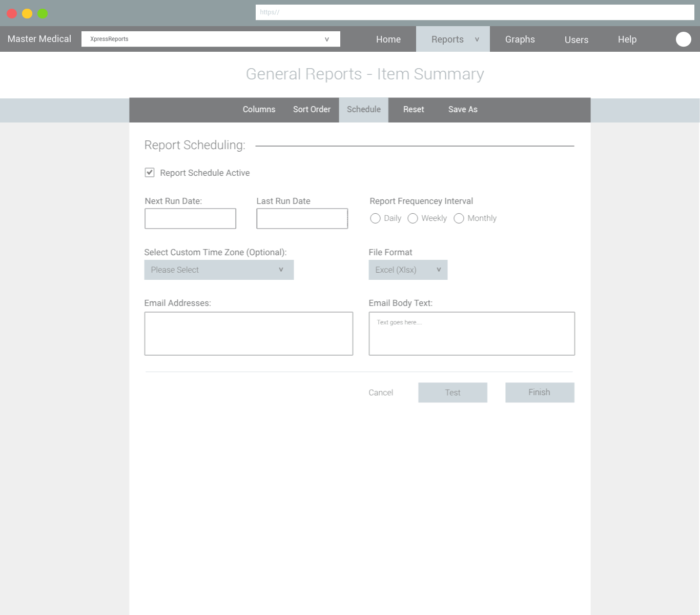This screenshot has width=700, height=615.
Task: Switch to the Sort Order tab
Action: point(312,109)
